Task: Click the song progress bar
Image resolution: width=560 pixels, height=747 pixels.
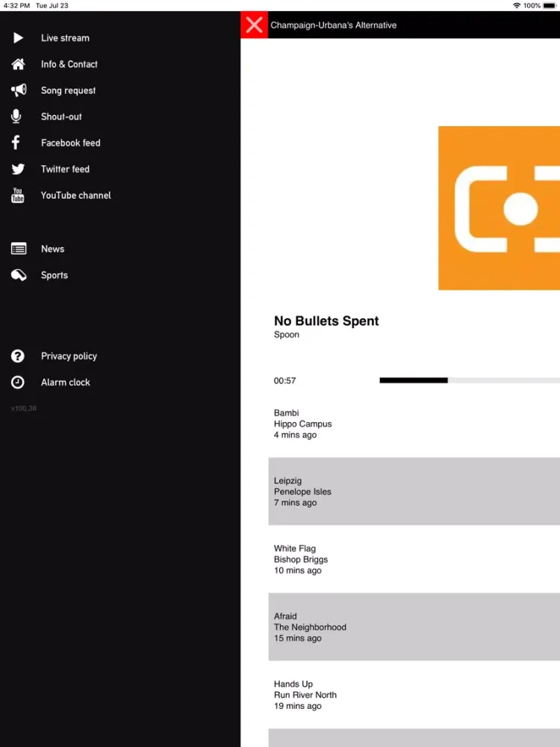Action: [470, 380]
